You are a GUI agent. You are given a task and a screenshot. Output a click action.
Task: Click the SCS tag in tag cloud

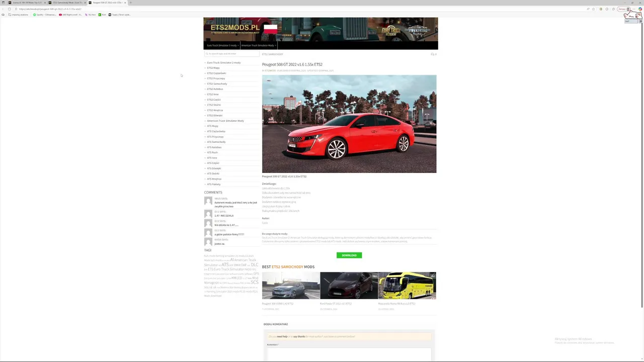pyautogui.click(x=255, y=283)
